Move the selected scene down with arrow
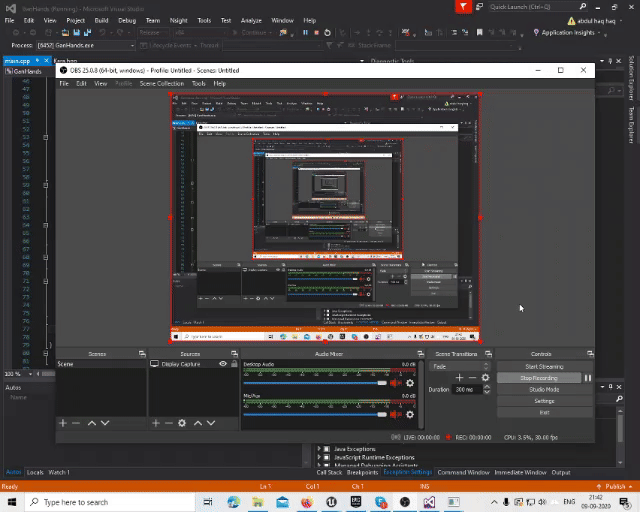The height and width of the screenshot is (512, 640). (105, 423)
